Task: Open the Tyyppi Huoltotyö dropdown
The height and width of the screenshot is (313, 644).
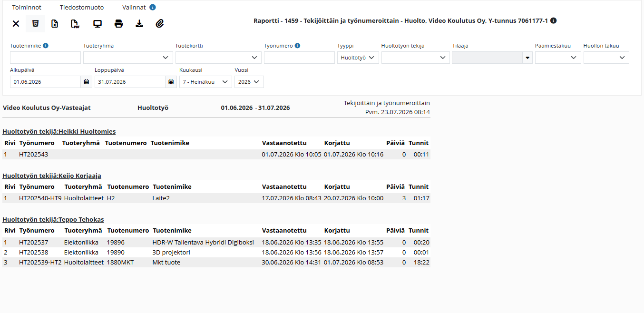Action: 358,58
